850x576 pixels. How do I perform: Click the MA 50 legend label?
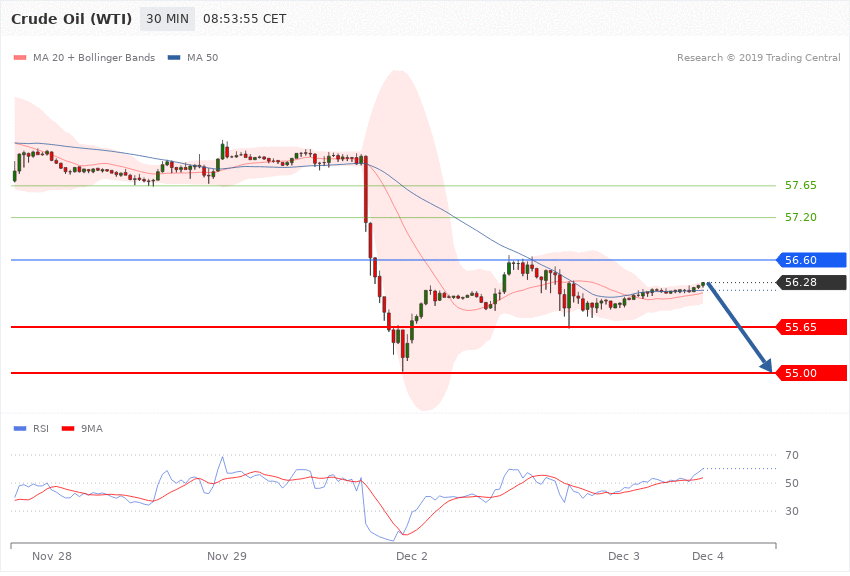click(202, 57)
